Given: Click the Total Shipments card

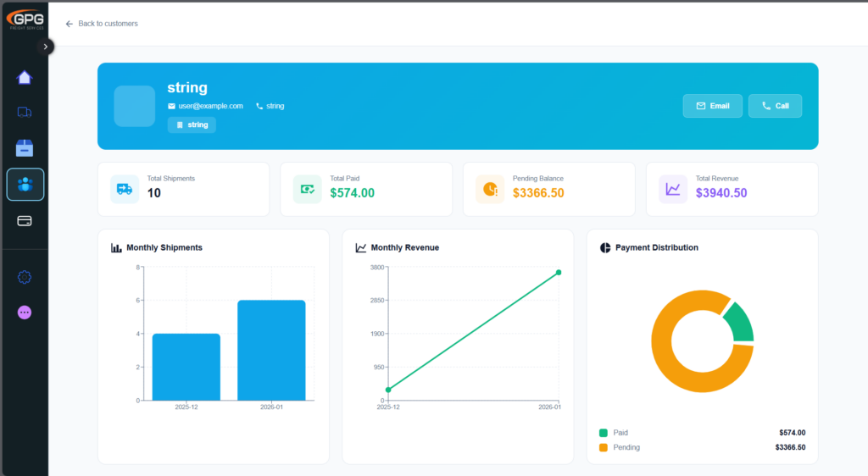Looking at the screenshot, I should (x=183, y=189).
